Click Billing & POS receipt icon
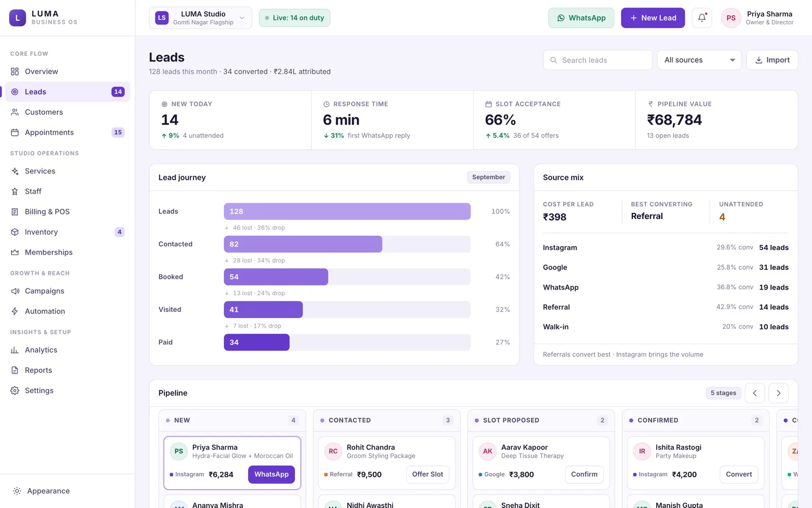The height and width of the screenshot is (508, 812). click(x=15, y=212)
